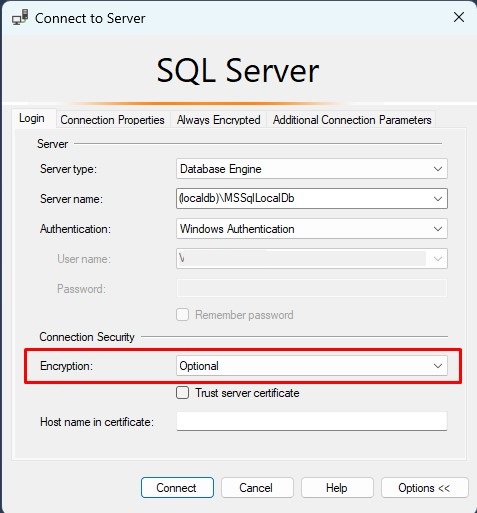Toggle the Remember password checkbox
The width and height of the screenshot is (477, 513).
click(182, 315)
